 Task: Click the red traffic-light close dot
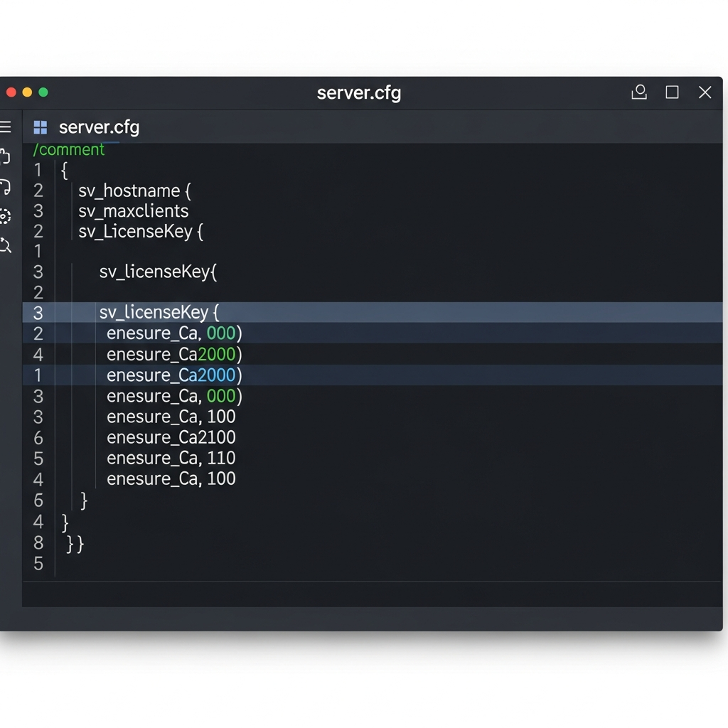coord(11,92)
